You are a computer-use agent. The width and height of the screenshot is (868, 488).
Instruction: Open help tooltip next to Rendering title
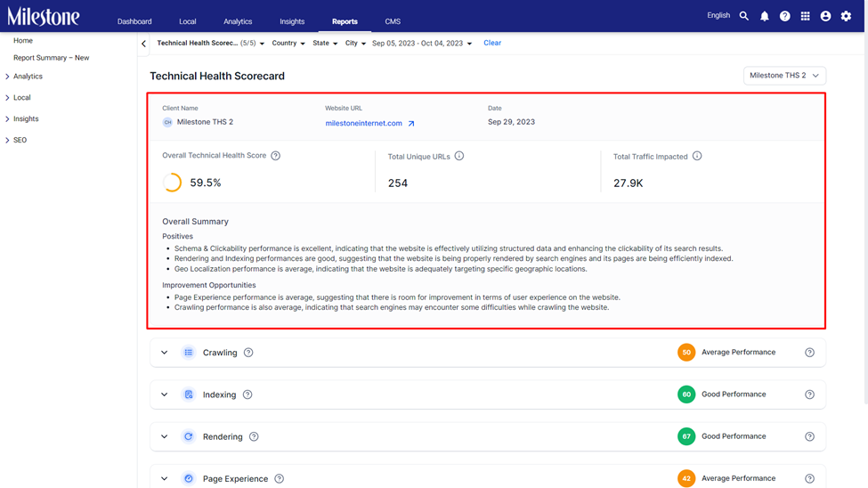pos(254,436)
